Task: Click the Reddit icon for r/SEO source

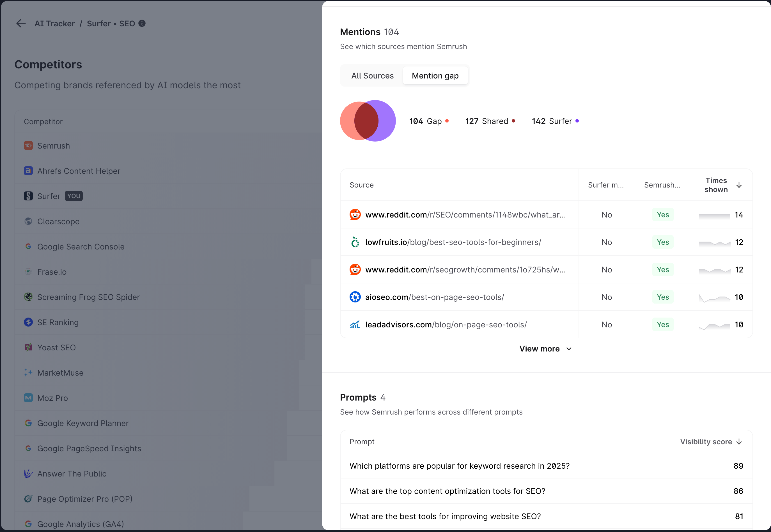Action: tap(355, 215)
